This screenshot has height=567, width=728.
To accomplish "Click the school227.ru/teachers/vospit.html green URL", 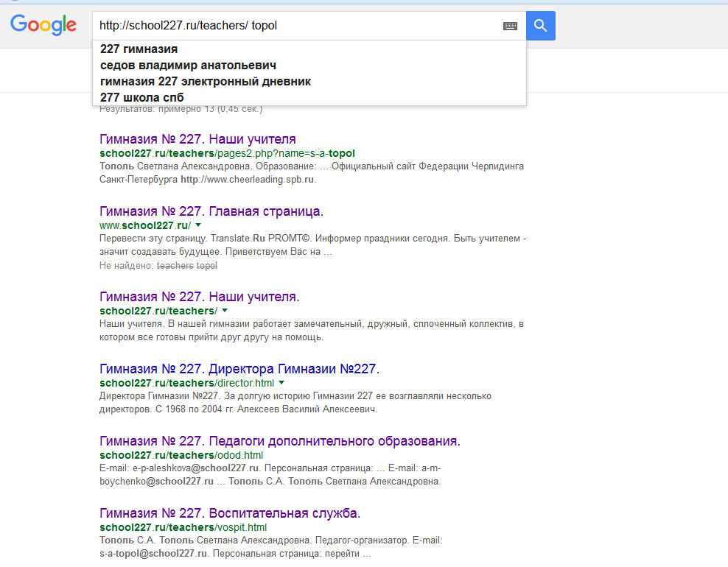I will click(183, 527).
